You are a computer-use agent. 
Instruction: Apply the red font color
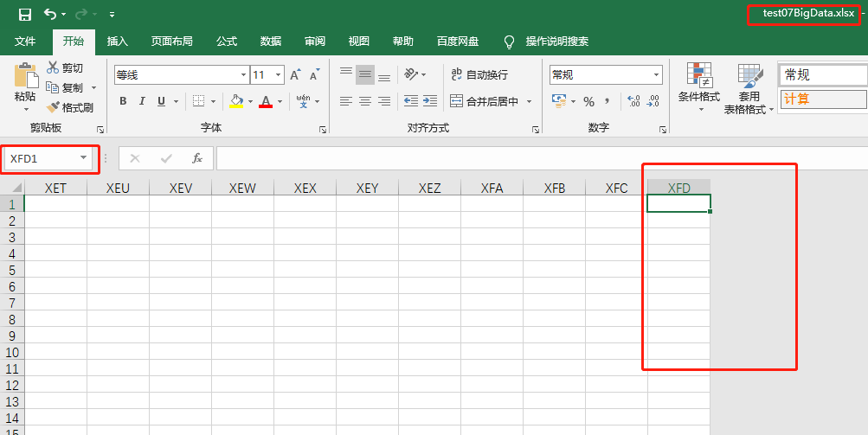point(266,101)
